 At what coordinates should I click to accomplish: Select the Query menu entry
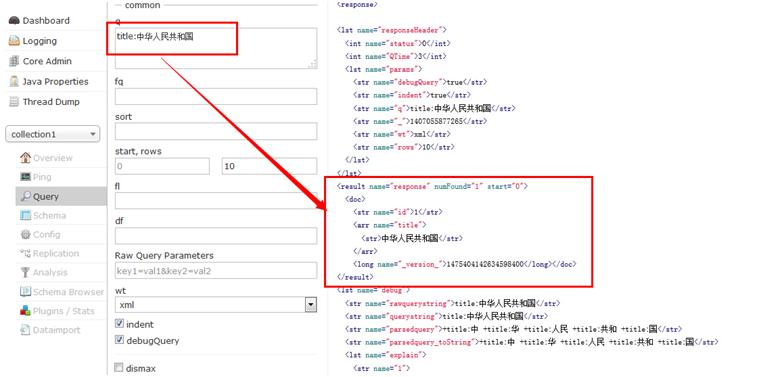(46, 196)
